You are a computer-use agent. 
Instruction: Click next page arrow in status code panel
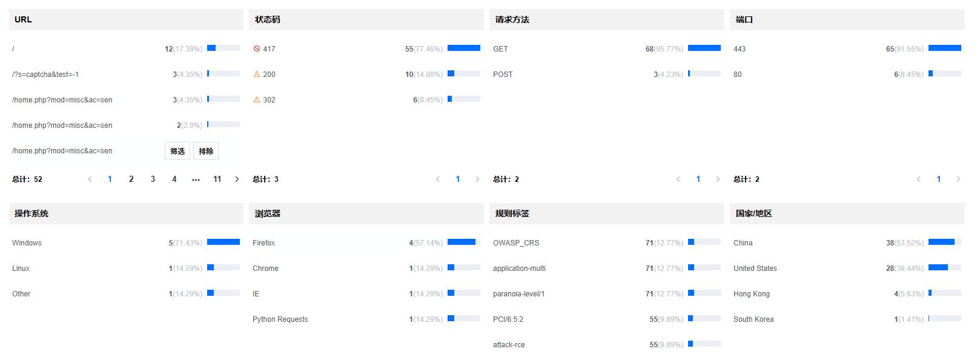477,179
